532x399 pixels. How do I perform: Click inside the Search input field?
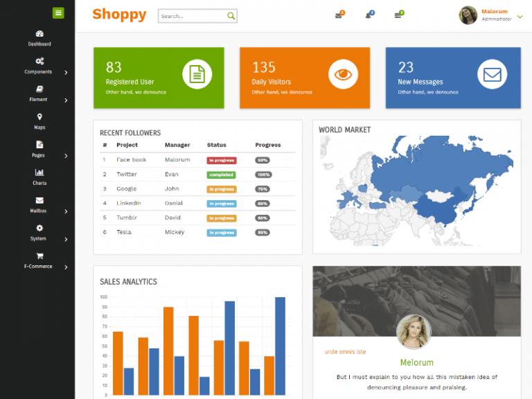click(x=192, y=16)
